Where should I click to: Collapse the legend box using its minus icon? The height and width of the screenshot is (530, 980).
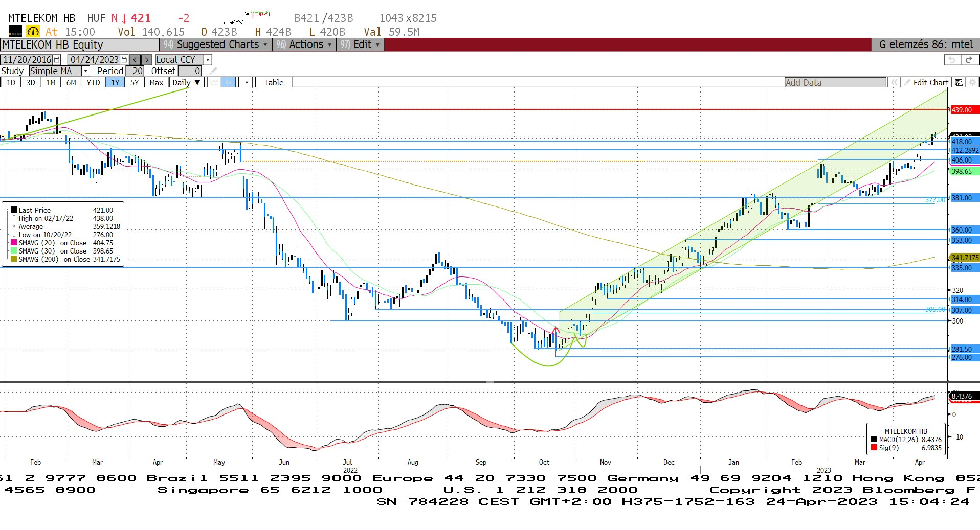[7, 210]
